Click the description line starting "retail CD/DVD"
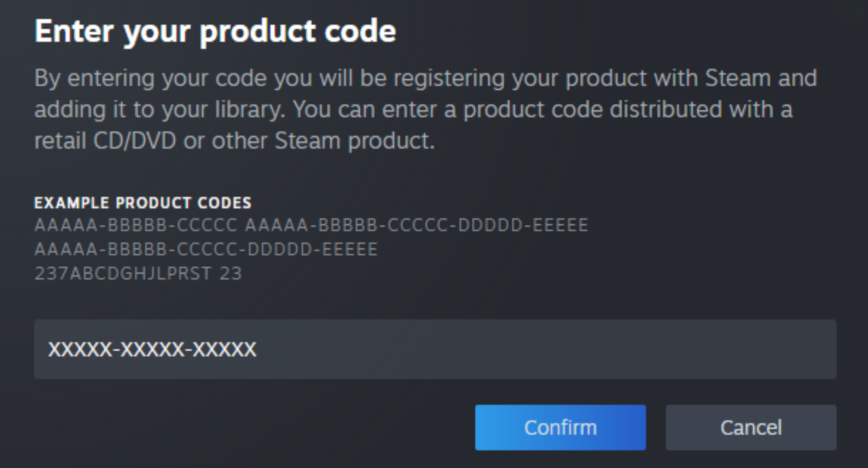 (235, 141)
